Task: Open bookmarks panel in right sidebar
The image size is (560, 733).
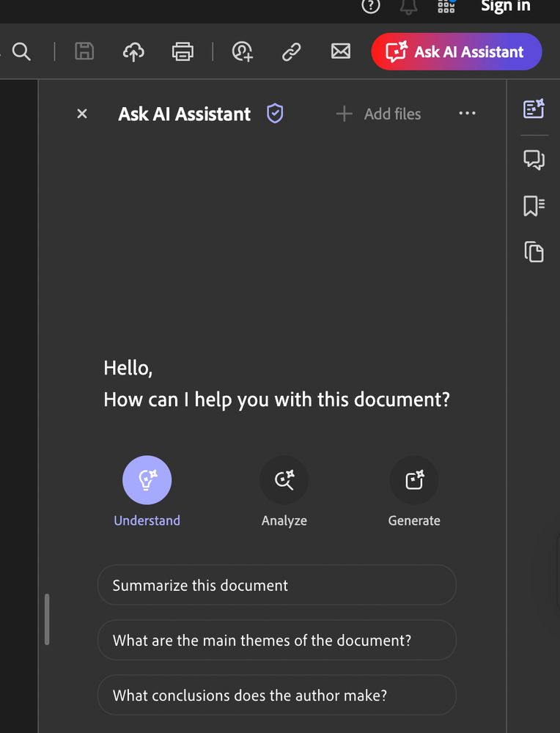Action: click(x=534, y=206)
